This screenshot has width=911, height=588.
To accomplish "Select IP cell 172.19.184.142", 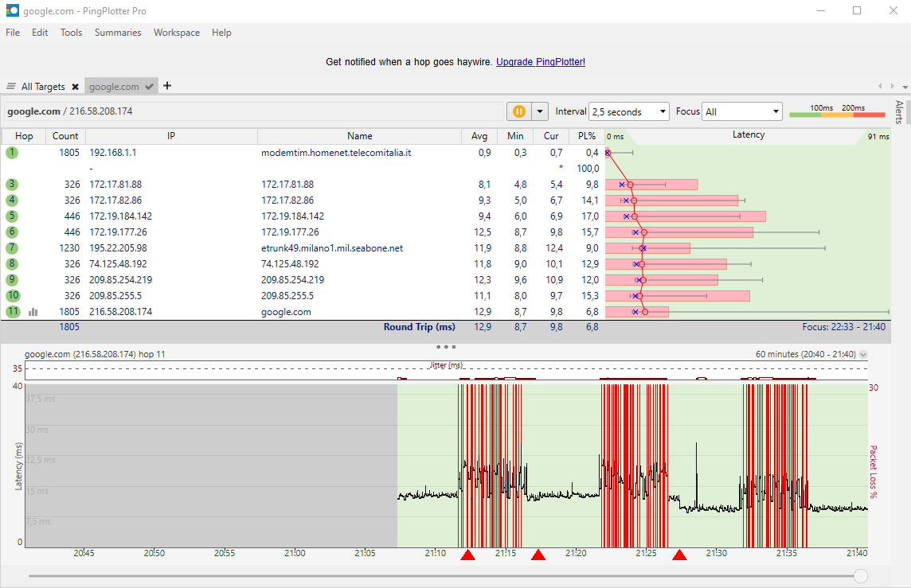I will coord(121,216).
